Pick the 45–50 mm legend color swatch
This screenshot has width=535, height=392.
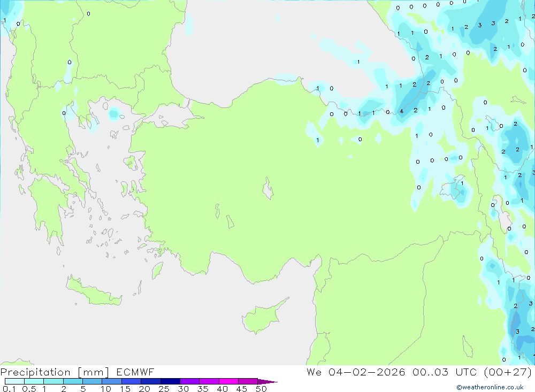pyautogui.click(x=248, y=381)
